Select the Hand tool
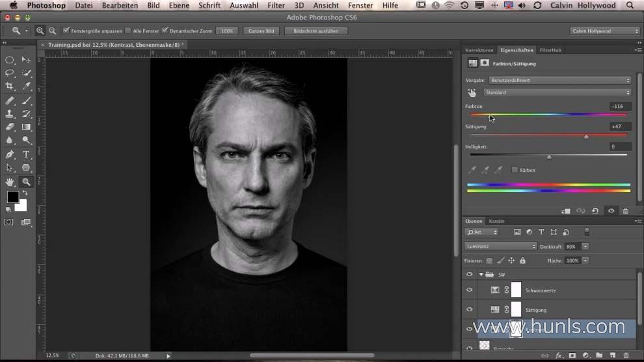The width and height of the screenshot is (644, 362). coord(10,182)
